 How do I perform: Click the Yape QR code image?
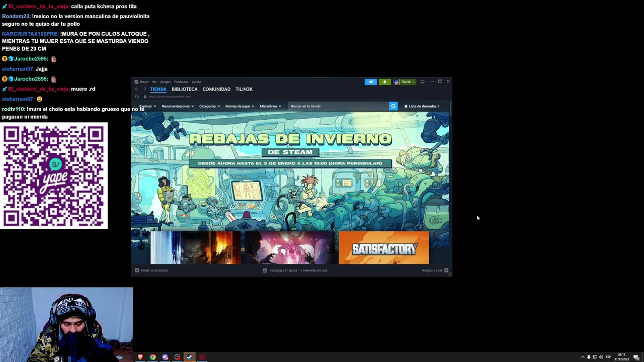click(x=54, y=176)
